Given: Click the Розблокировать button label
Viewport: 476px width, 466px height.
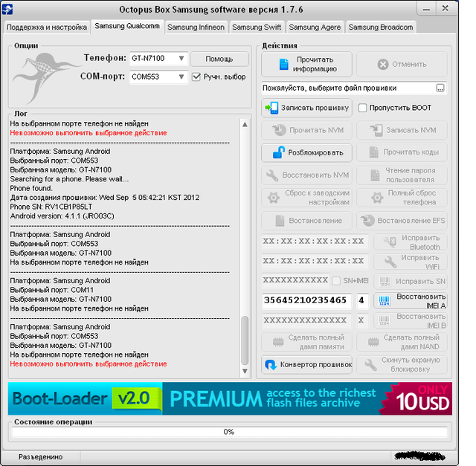Looking at the screenshot, I should point(315,152).
